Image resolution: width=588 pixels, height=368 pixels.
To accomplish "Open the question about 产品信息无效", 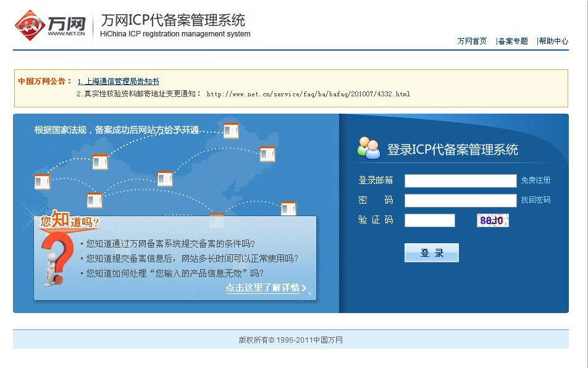I will click(175, 273).
